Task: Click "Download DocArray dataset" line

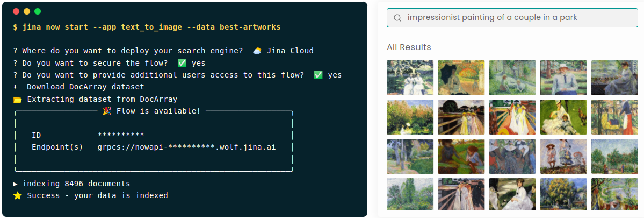Action: coord(78,87)
